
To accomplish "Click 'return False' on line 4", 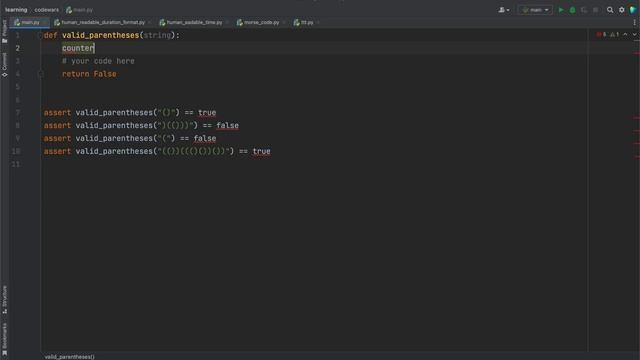I will (89, 74).
